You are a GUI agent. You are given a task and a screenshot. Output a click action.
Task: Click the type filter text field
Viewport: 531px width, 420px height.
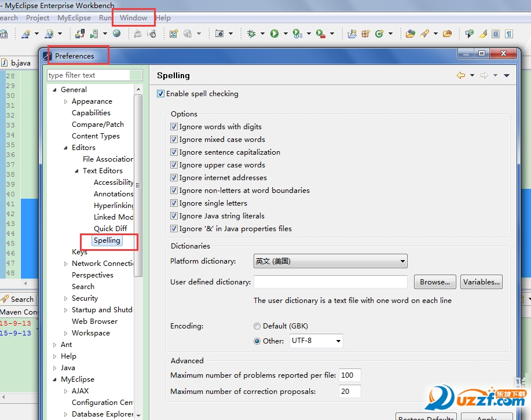click(89, 75)
